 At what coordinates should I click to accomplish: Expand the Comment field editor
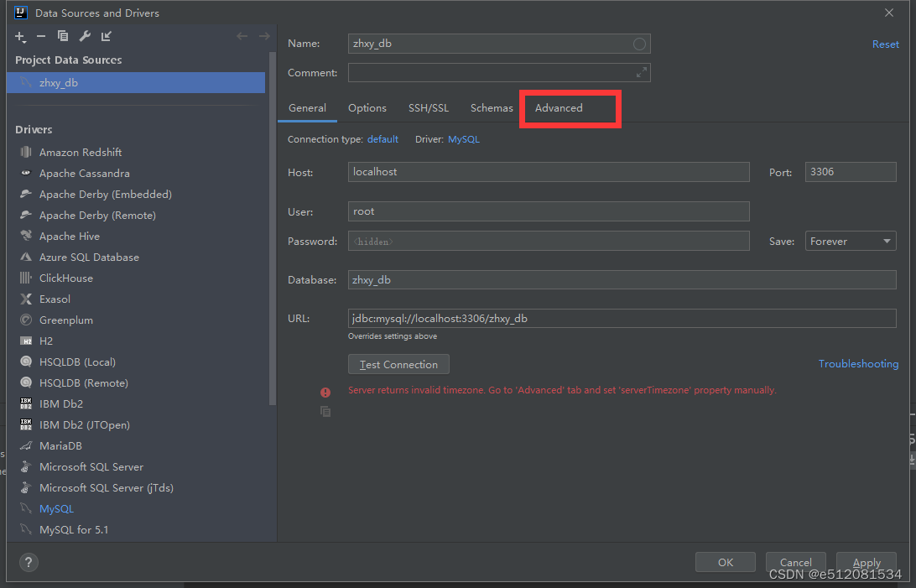pyautogui.click(x=641, y=72)
